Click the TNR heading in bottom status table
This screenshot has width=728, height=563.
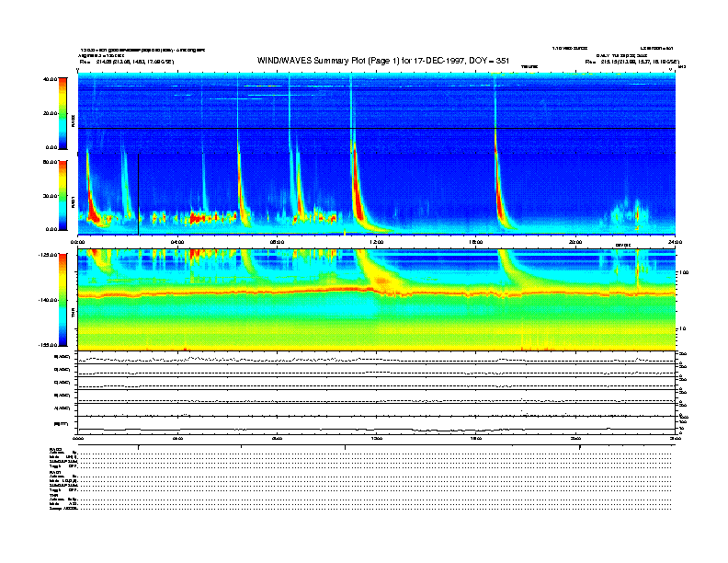pyautogui.click(x=53, y=495)
